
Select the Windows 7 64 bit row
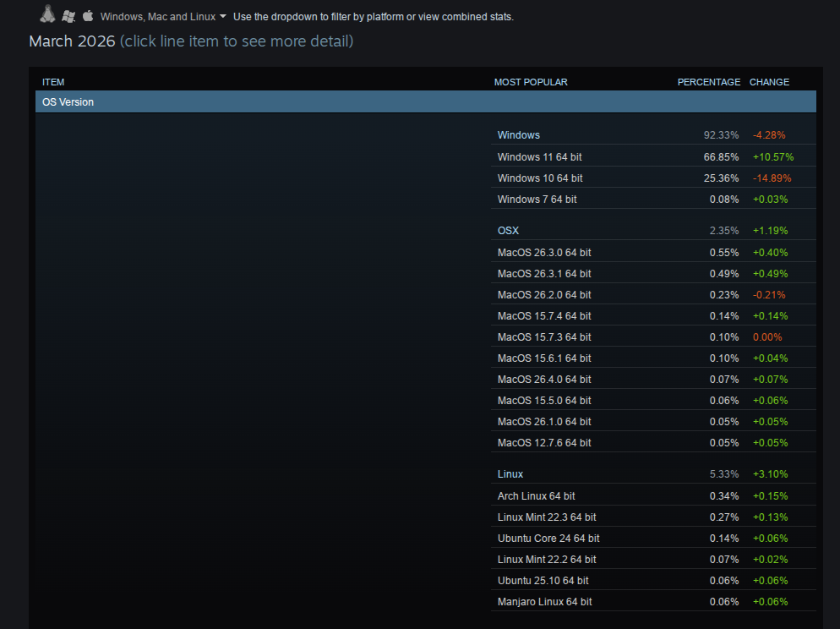[x=653, y=200]
